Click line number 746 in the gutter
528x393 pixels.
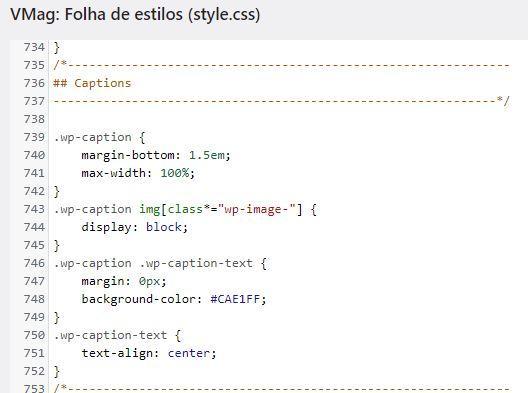(34, 263)
